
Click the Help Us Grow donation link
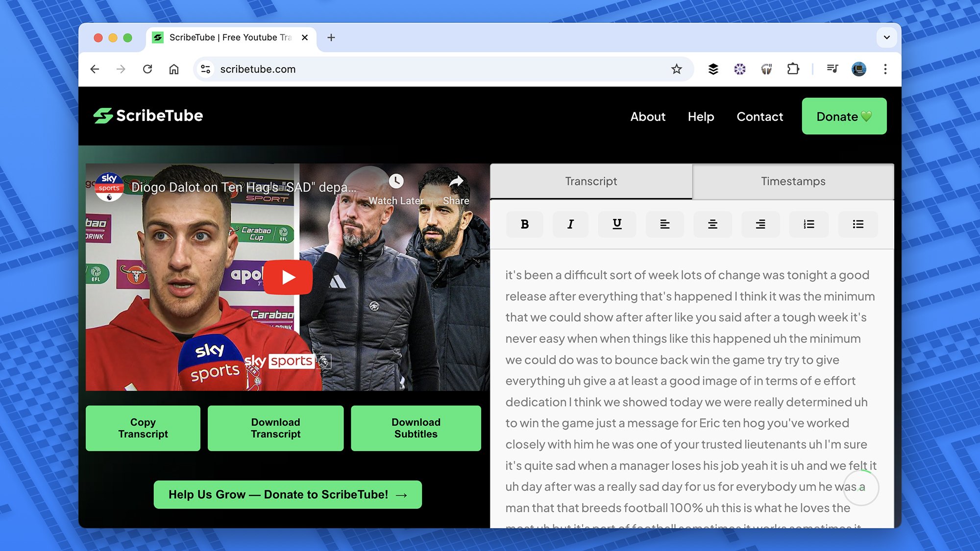(288, 495)
